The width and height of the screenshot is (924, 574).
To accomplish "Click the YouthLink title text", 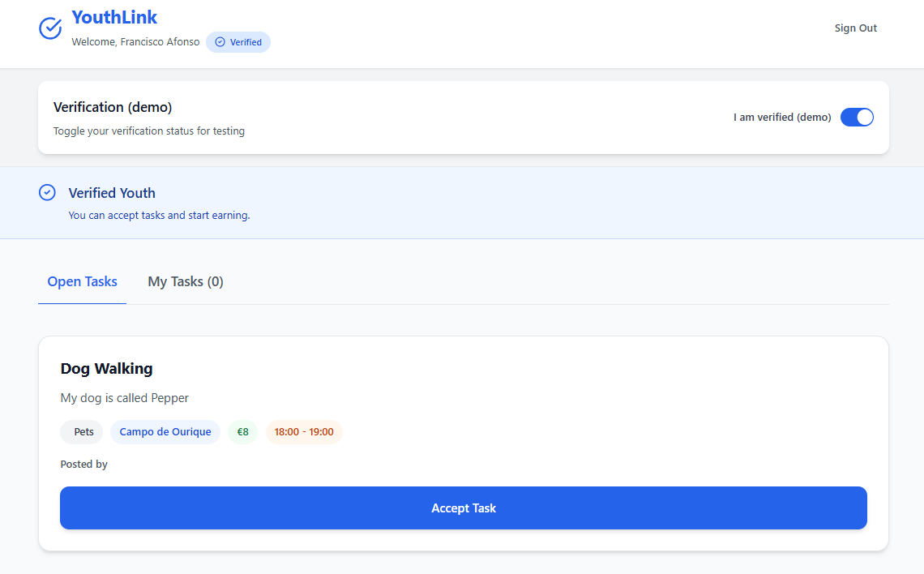I will pyautogui.click(x=114, y=17).
